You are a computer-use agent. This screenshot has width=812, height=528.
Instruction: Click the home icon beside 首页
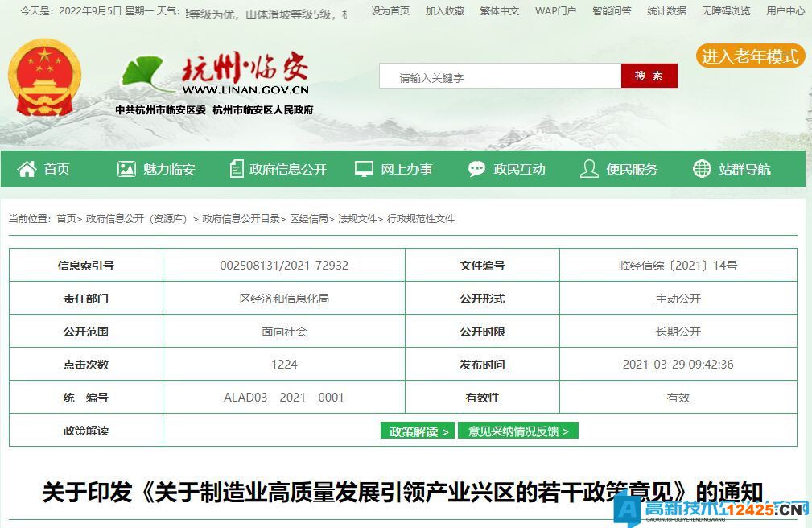[27, 169]
